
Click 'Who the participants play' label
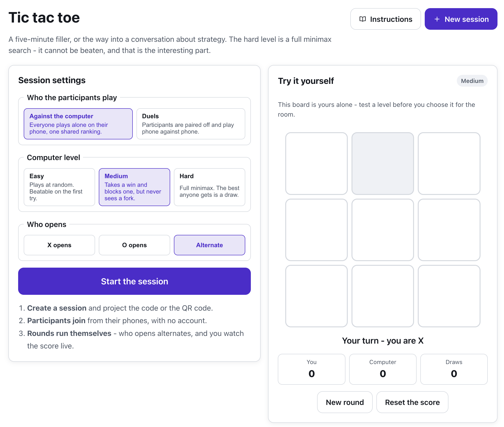point(72,98)
